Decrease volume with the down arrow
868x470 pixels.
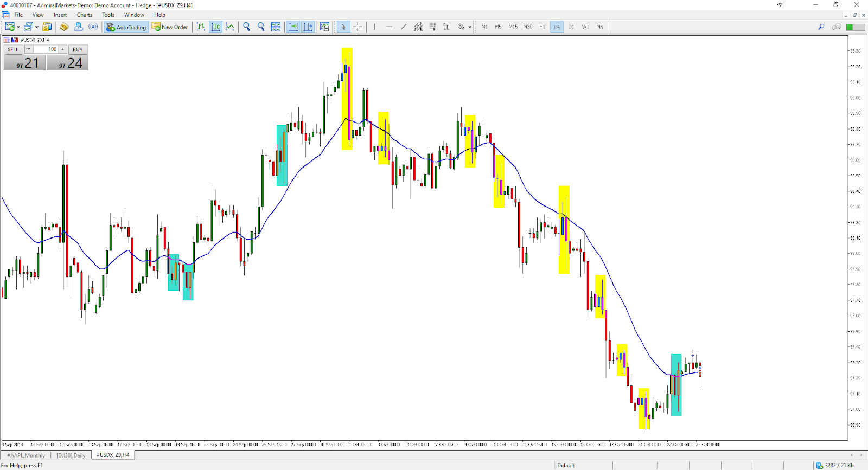[x=28, y=49]
